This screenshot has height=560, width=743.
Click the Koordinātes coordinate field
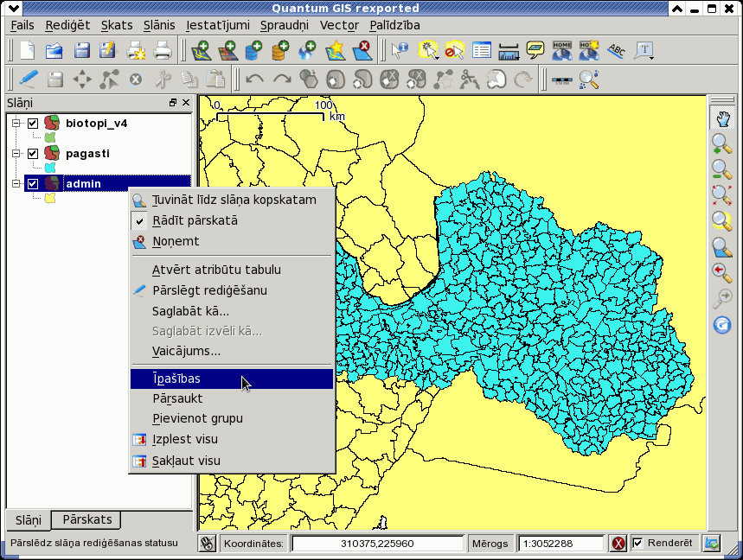click(377, 544)
